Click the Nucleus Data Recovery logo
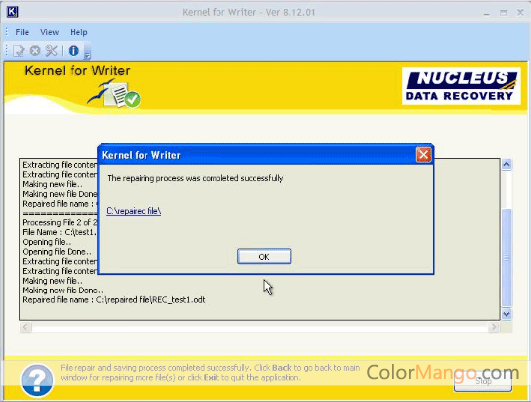 [461, 86]
